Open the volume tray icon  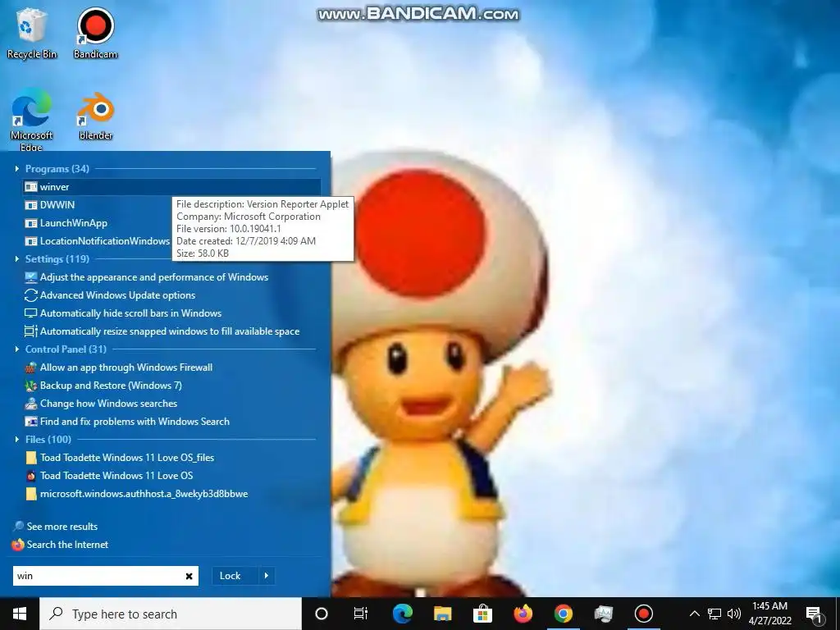click(734, 614)
